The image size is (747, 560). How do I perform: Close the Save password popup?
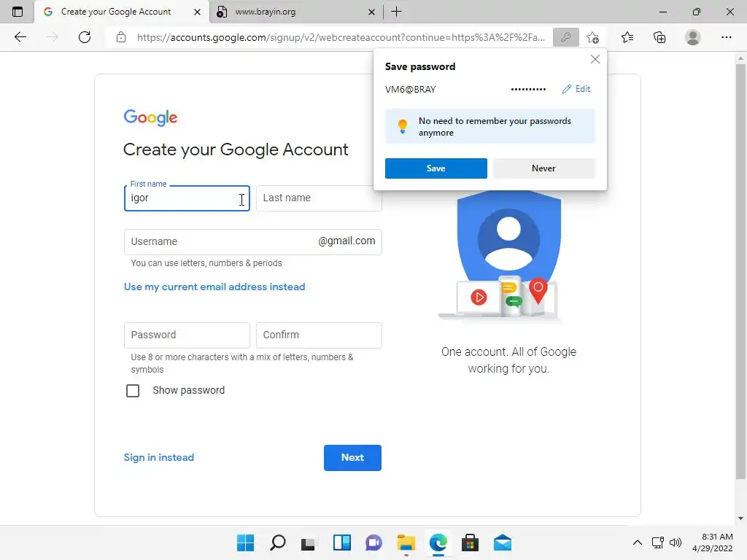[x=595, y=59]
